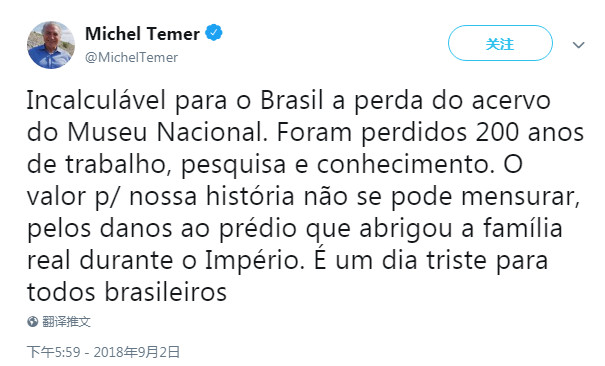Open the tweet timestamp 下午5:59 link
Viewport: 605px width, 366px height.
click(x=54, y=352)
